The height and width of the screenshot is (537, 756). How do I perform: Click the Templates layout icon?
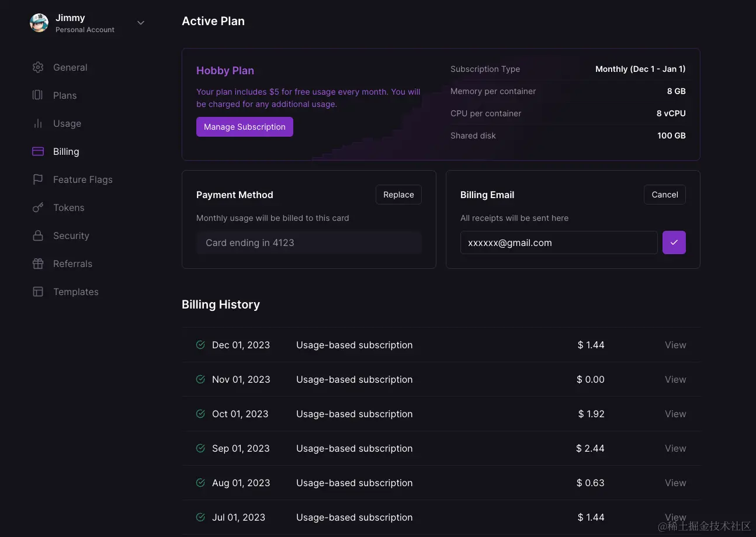pos(38,292)
